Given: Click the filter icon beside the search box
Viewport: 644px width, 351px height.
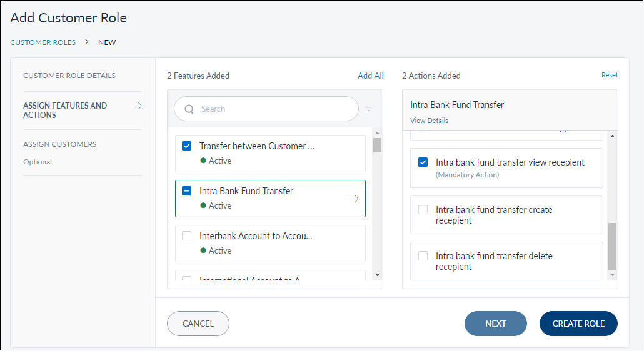Looking at the screenshot, I should pos(368,109).
